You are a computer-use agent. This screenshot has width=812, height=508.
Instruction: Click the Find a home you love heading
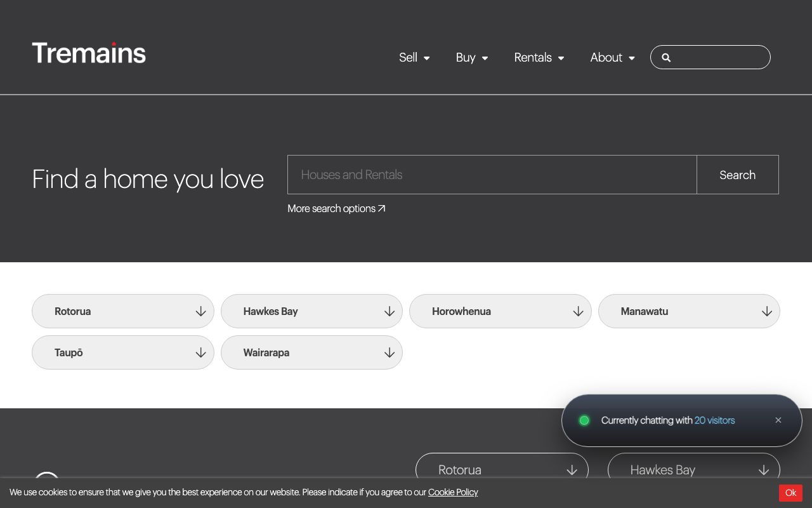click(148, 179)
